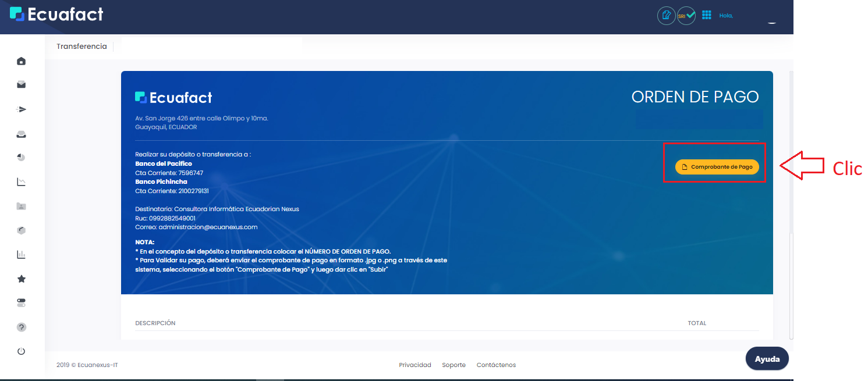Open the Ayuda help button
The width and height of the screenshot is (868, 381).
coord(767,359)
